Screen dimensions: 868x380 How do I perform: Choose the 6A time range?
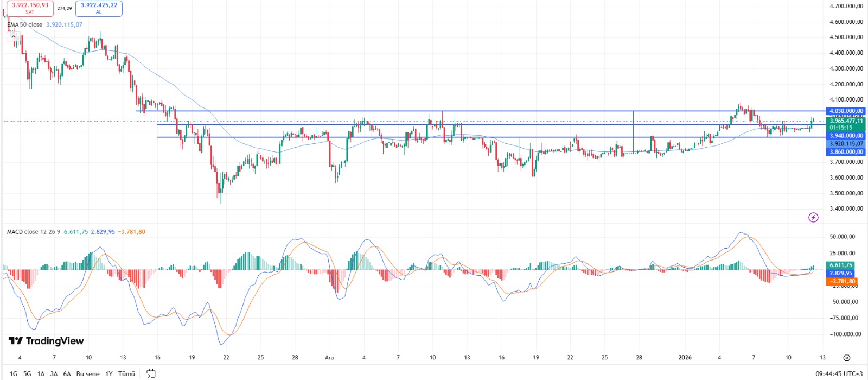(x=67, y=373)
